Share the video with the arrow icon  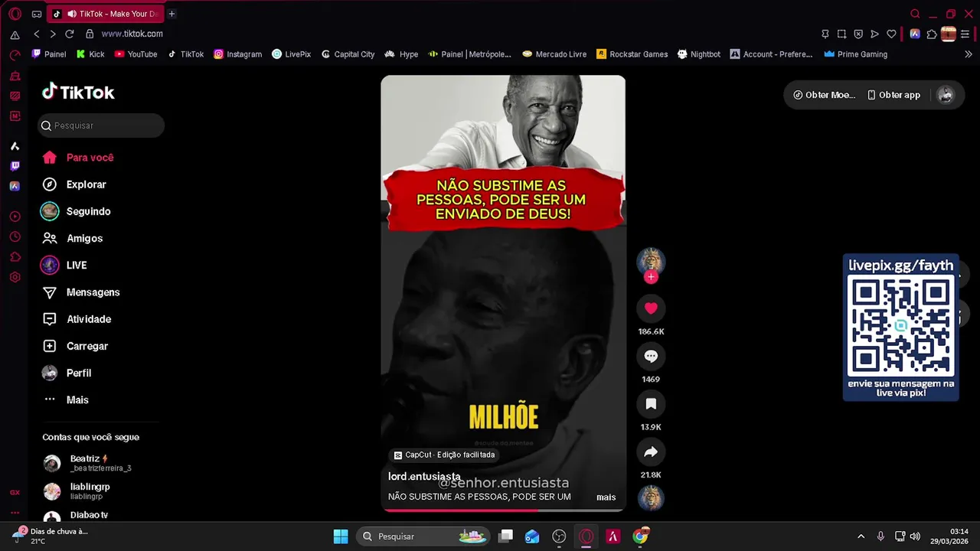pyautogui.click(x=651, y=452)
